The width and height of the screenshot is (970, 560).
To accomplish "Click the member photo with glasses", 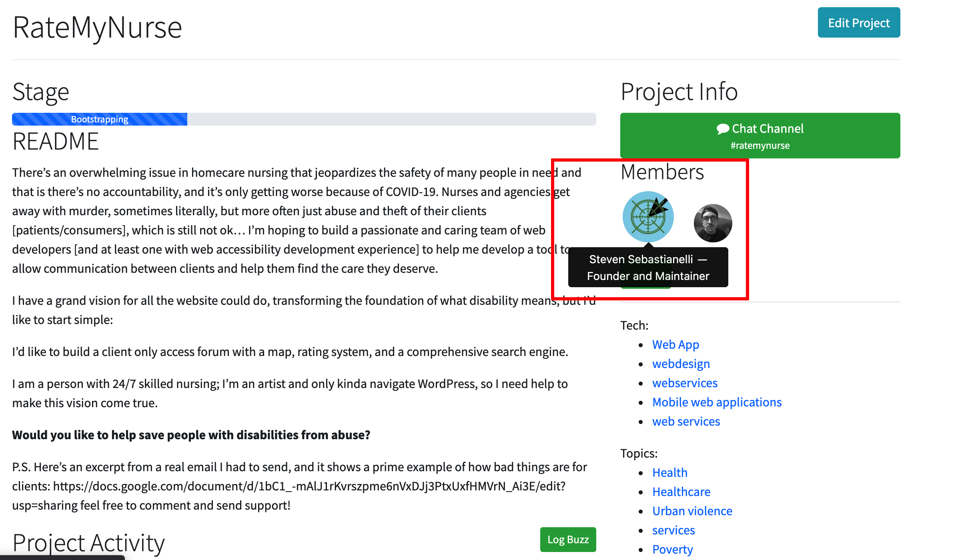I will (713, 223).
